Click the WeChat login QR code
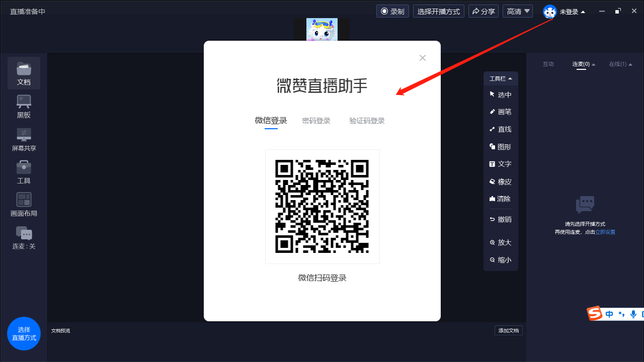The image size is (644, 362). click(x=323, y=207)
